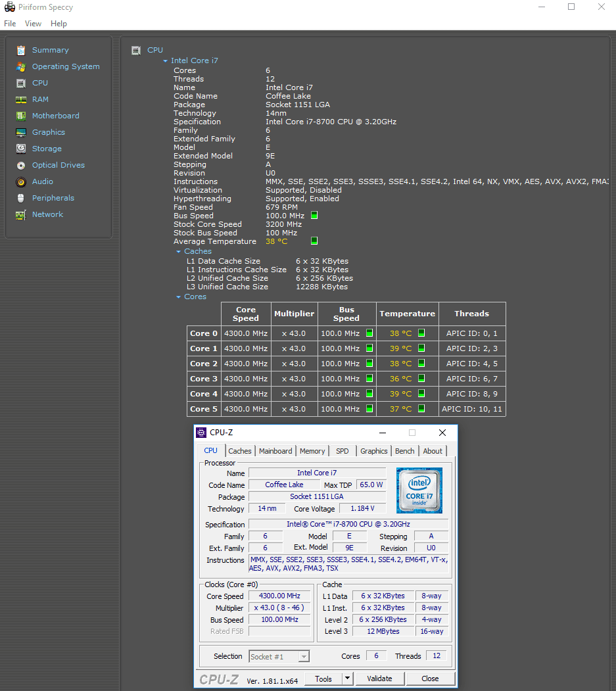Click the RAM module icon in the sidebar
This screenshot has height=691, width=616.
click(x=21, y=99)
